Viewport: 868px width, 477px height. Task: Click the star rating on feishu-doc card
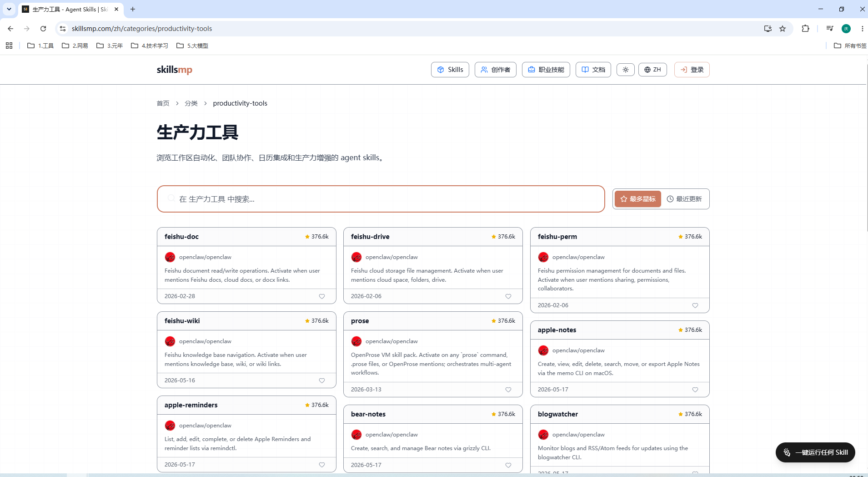pyautogui.click(x=317, y=237)
